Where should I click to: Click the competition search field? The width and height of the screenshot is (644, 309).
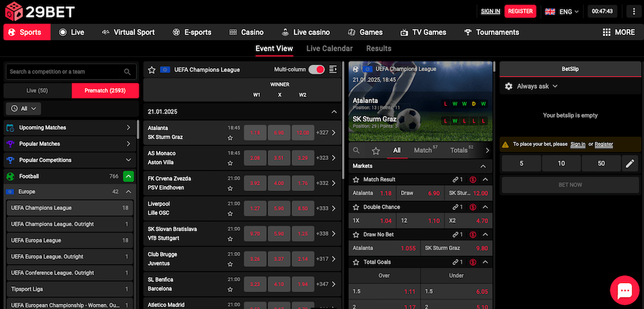tap(71, 72)
